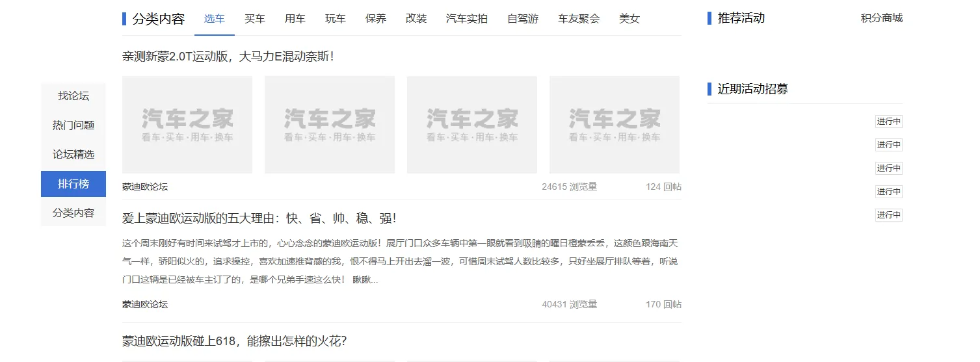
Task: Open article 爱上蒙迪欧运动版的五大理由
Action: tap(259, 218)
